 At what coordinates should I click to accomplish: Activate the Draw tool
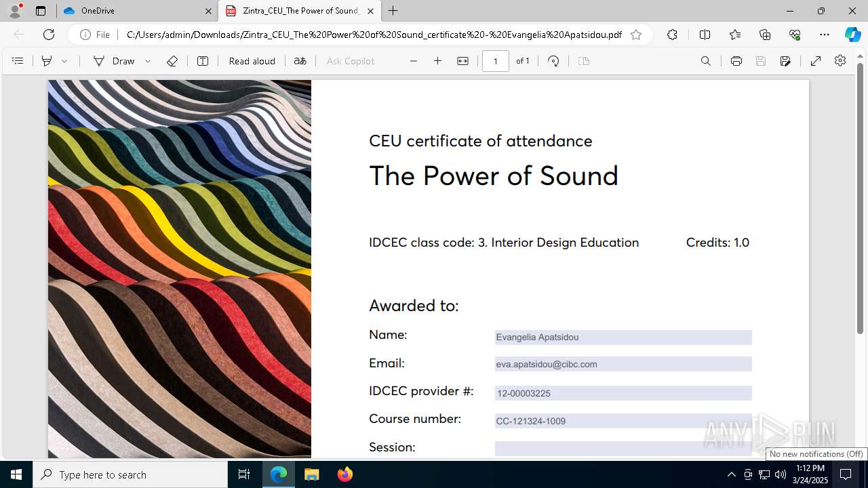click(x=114, y=61)
